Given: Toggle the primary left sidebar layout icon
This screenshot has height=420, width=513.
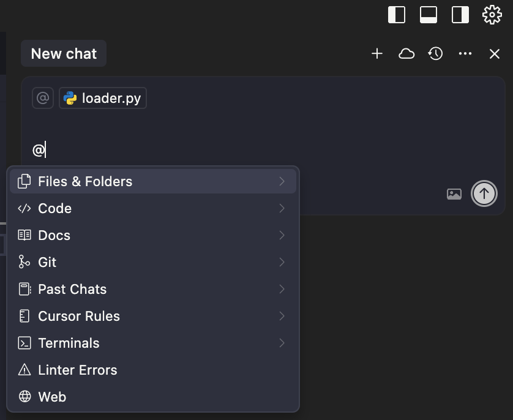Looking at the screenshot, I should (397, 15).
